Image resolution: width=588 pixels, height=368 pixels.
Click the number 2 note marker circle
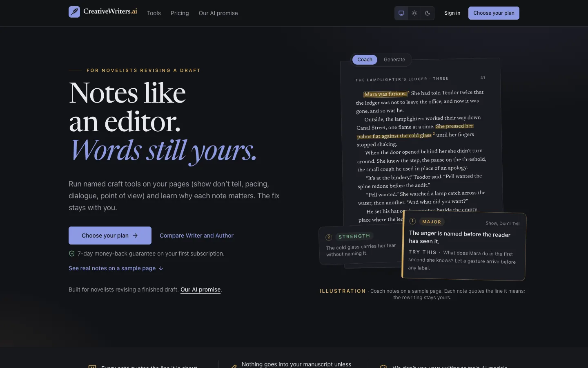pyautogui.click(x=329, y=237)
